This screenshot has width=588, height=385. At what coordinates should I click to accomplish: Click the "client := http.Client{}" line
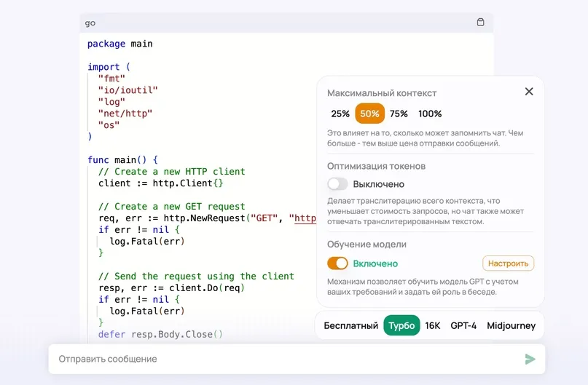161,183
